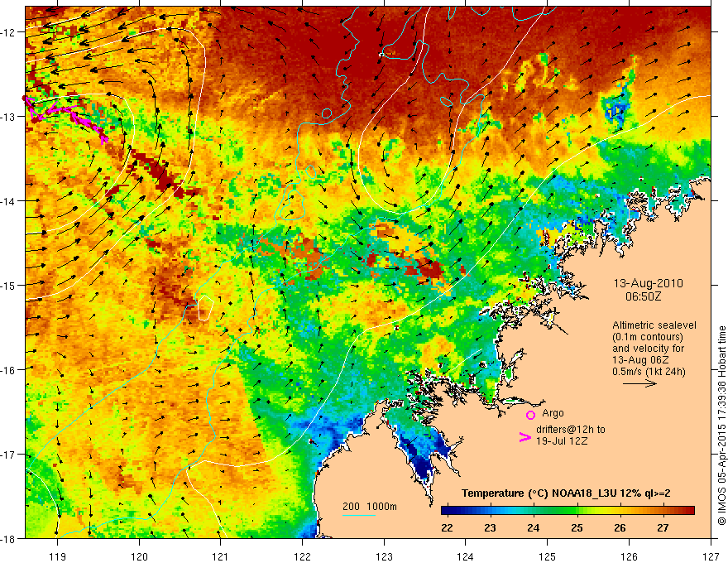Click the '200 1000m' depth contour label
The height and width of the screenshot is (563, 728).
pyautogui.click(x=370, y=507)
